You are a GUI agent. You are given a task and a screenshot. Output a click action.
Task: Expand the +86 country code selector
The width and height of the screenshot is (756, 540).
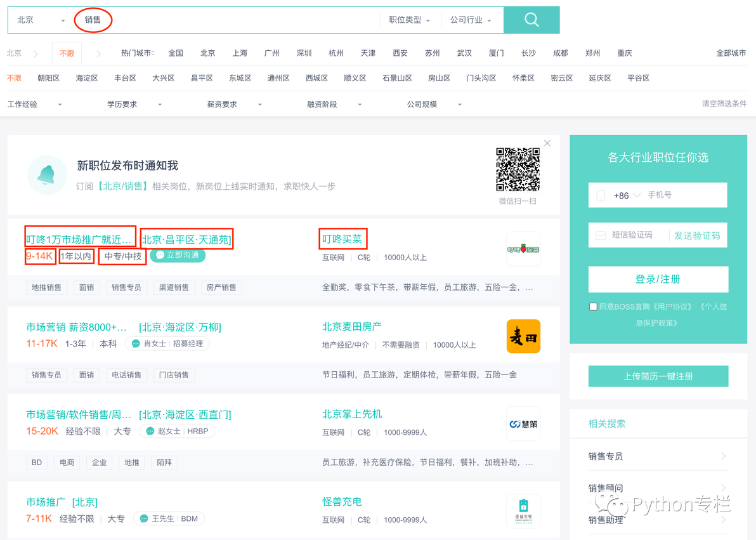627,195
